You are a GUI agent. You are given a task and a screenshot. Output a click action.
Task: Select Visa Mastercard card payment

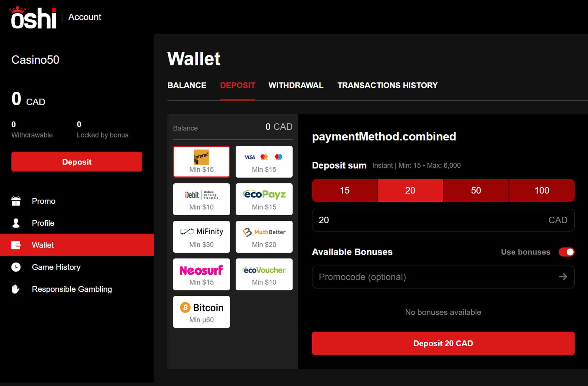click(x=264, y=162)
